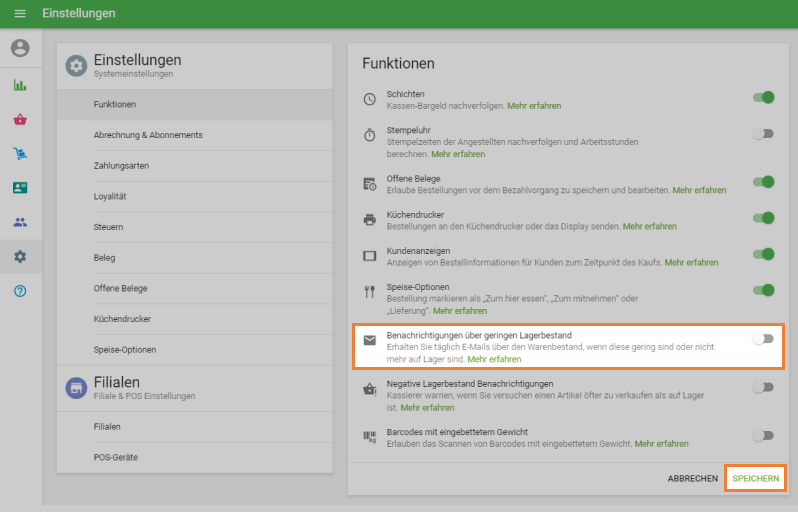The image size is (798, 512).
Task: Enable Negative Lagerbestand Benachrichtigungen toggle
Action: 764,387
